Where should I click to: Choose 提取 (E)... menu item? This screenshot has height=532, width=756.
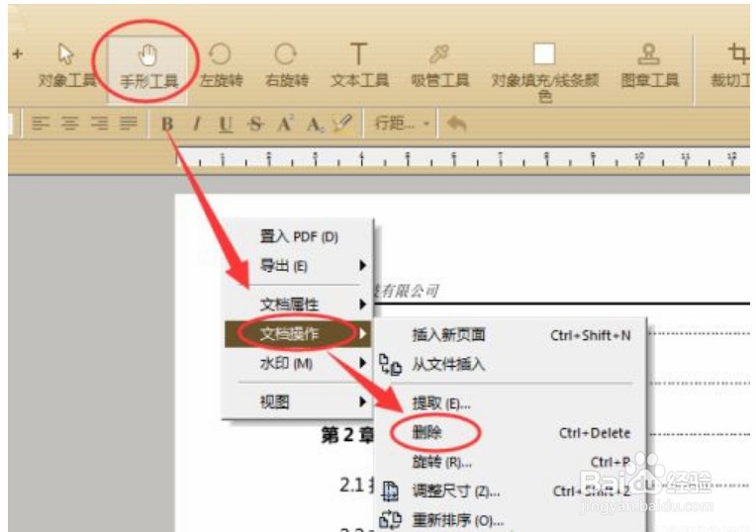[511, 403]
